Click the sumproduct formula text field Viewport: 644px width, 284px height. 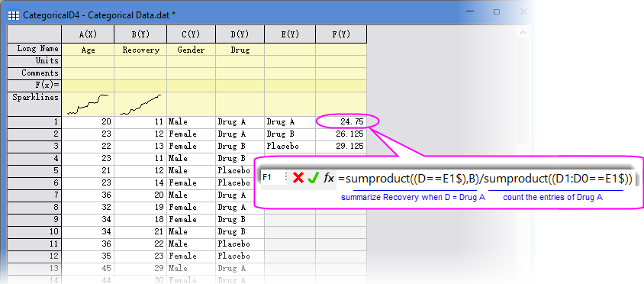(486, 179)
